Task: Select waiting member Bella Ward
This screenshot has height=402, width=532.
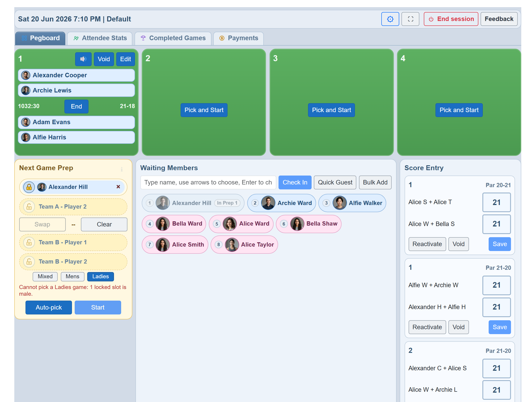Action: point(174,224)
